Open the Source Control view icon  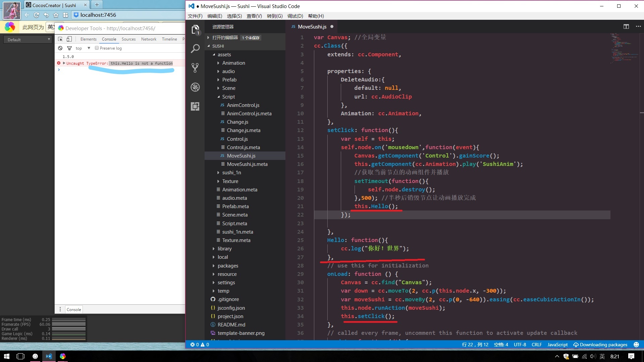(195, 68)
